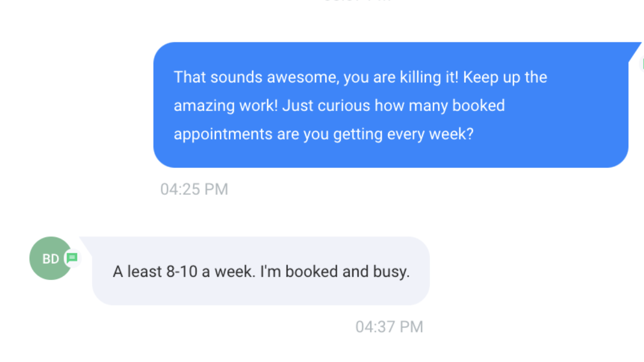Image resolution: width=644 pixels, height=362 pixels.
Task: Click the BD contact avatar
Action: pos(50,259)
